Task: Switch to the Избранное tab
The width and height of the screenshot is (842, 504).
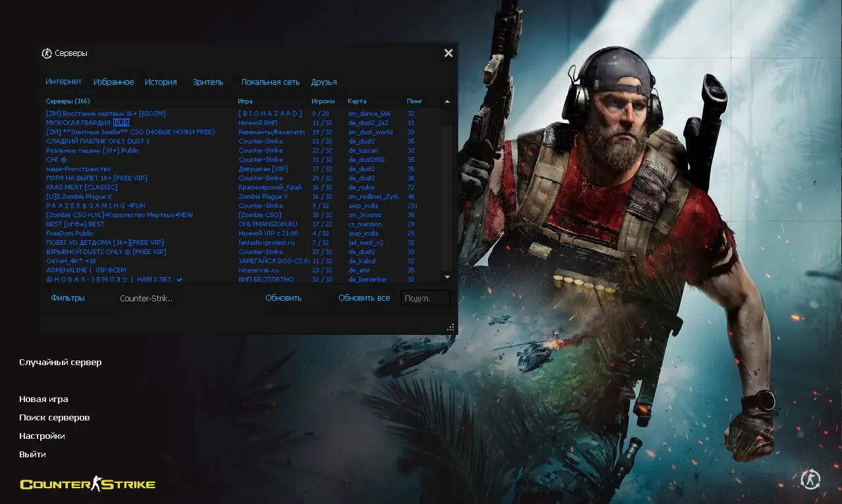Action: tap(113, 82)
